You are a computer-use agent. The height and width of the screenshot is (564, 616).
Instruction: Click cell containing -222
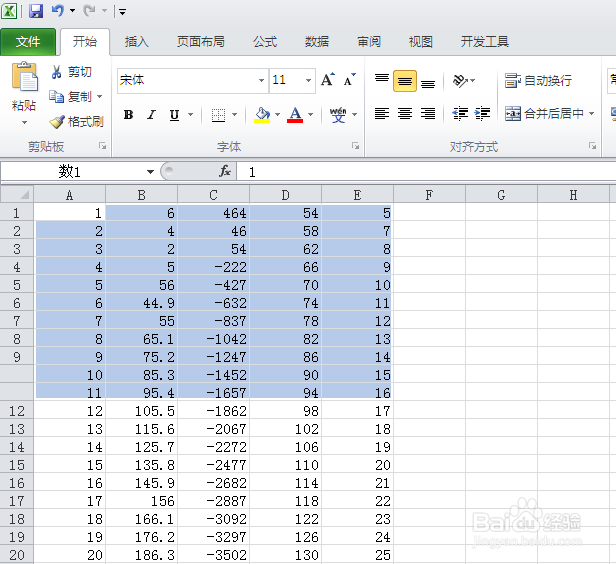pyautogui.click(x=213, y=267)
